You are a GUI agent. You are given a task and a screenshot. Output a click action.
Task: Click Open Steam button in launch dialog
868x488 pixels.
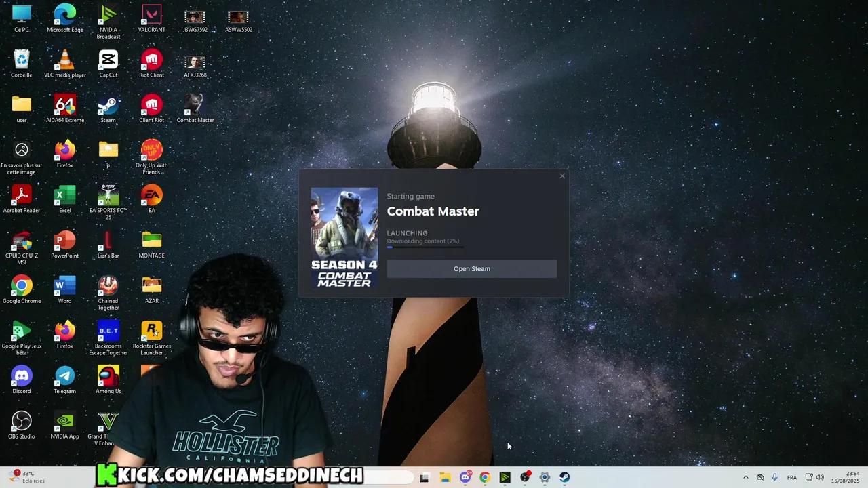click(471, 269)
